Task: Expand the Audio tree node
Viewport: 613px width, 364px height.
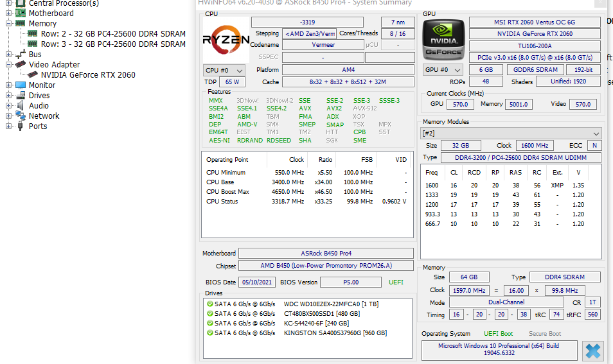Action: 8,105
